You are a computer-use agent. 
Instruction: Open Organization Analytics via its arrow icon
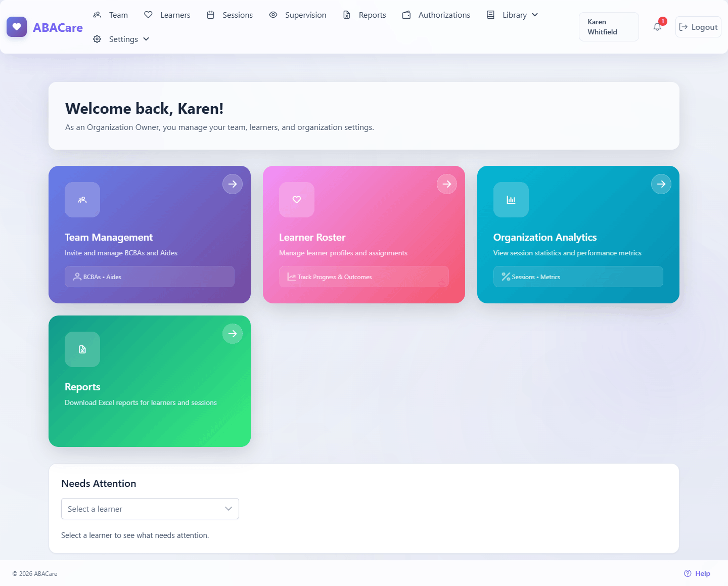point(661,184)
